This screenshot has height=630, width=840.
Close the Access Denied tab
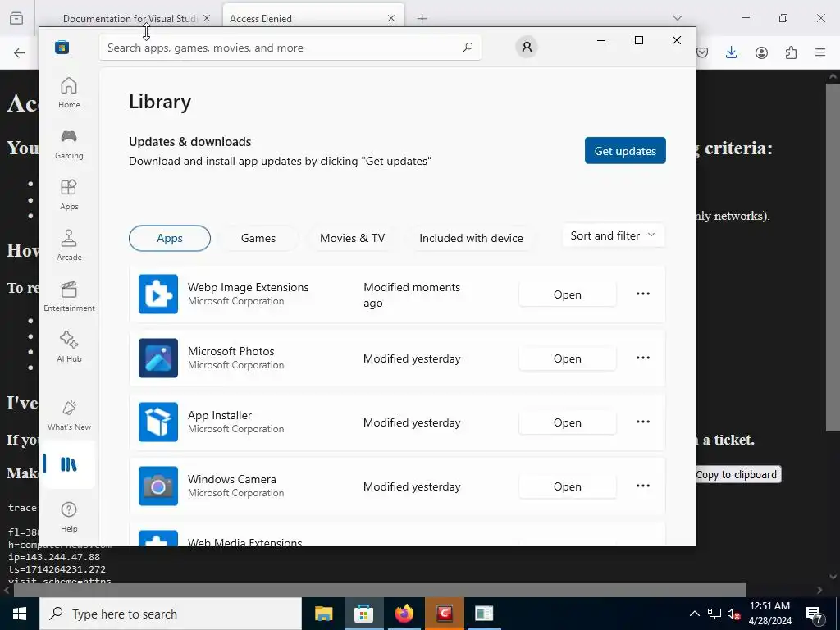(391, 18)
